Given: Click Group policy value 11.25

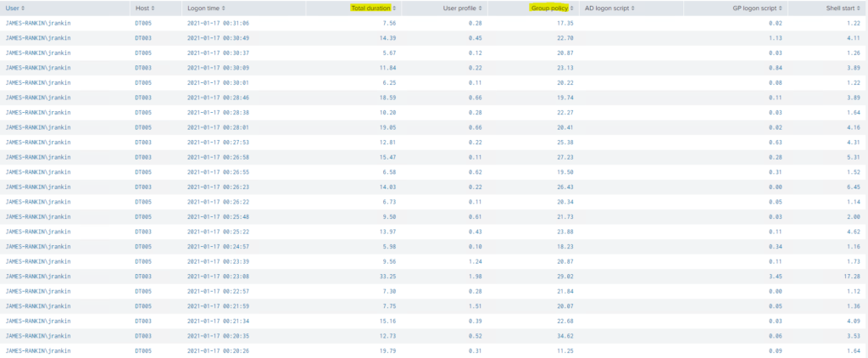Looking at the screenshot, I should pyautogui.click(x=565, y=350).
